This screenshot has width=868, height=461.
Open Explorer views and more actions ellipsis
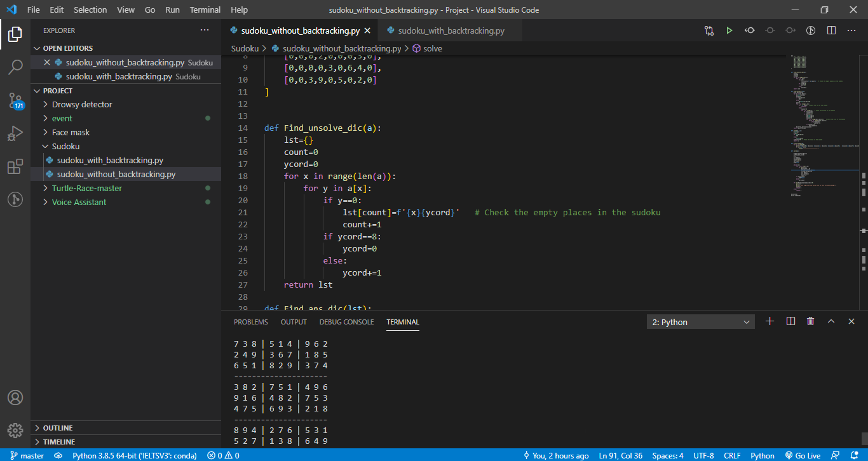click(x=205, y=30)
